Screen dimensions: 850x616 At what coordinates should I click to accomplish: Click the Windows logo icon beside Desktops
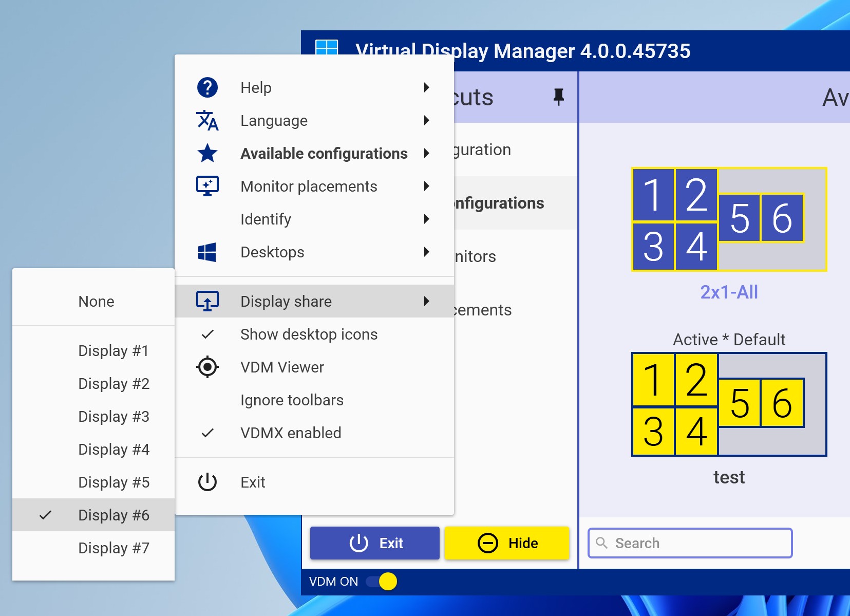207,252
